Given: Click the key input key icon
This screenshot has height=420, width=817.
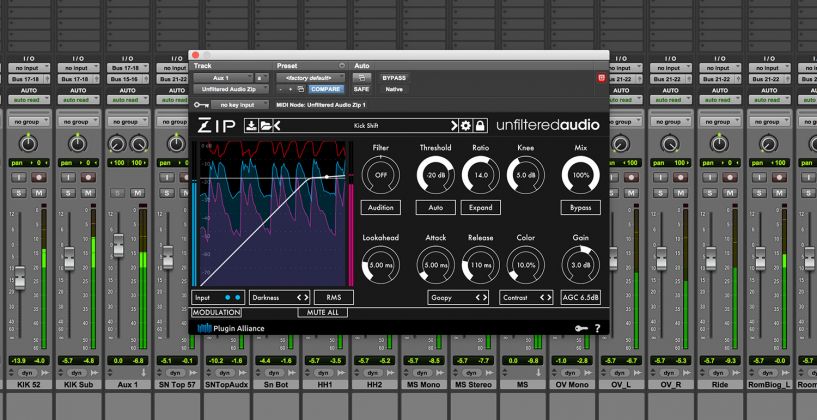Looking at the screenshot, I should (201, 105).
